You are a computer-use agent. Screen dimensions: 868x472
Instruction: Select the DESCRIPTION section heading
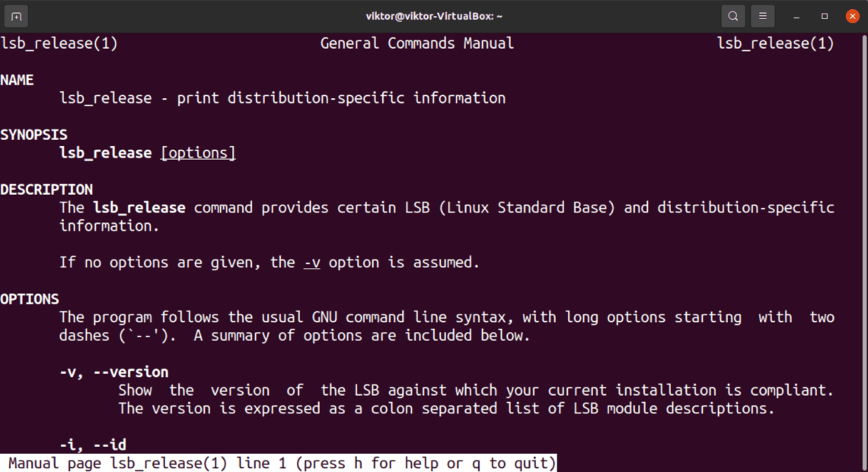click(46, 189)
